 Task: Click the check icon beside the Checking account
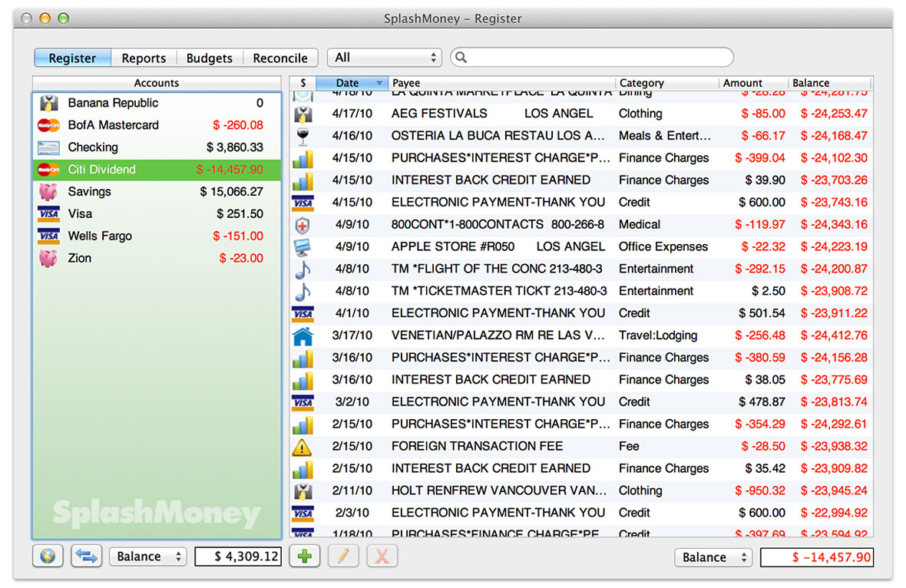click(48, 148)
